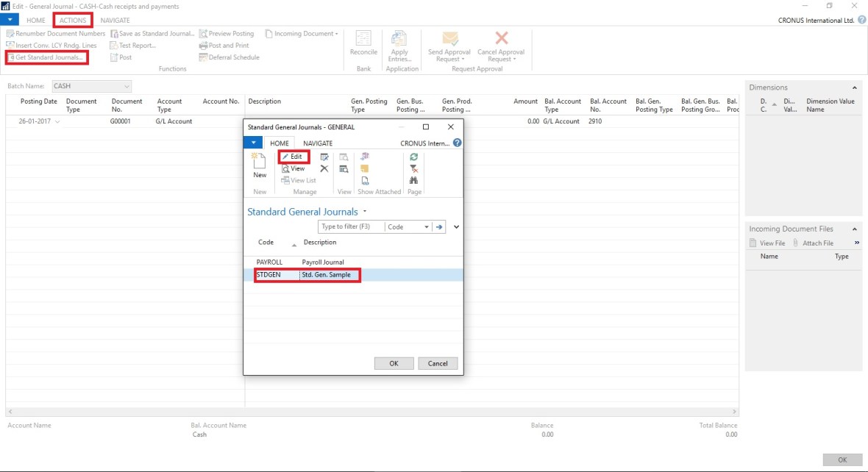868x472 pixels.
Task: Click the Edit pencil button
Action: [x=293, y=157]
